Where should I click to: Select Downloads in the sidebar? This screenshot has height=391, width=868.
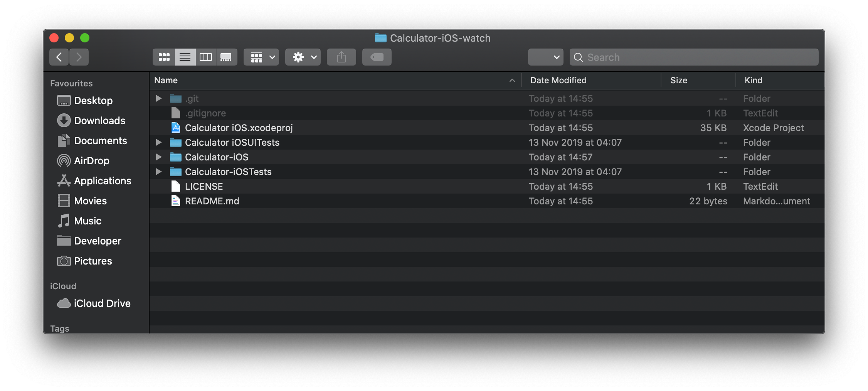click(99, 120)
